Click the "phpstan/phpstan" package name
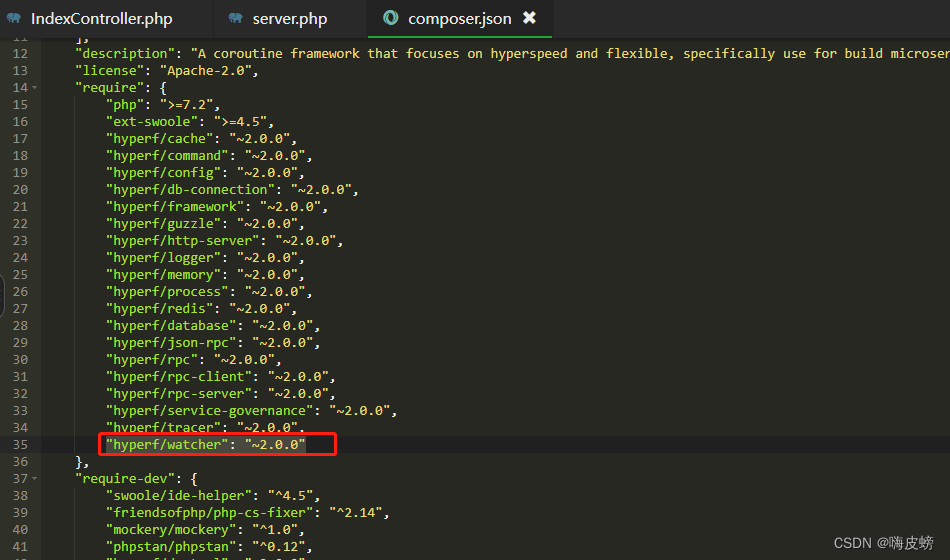The height and width of the screenshot is (560, 950). coord(171,546)
